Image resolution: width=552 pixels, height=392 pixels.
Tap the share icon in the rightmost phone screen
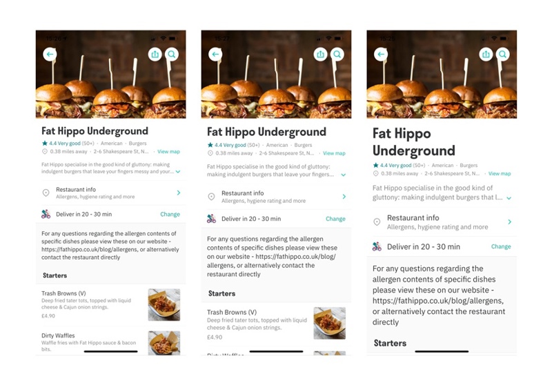(486, 55)
